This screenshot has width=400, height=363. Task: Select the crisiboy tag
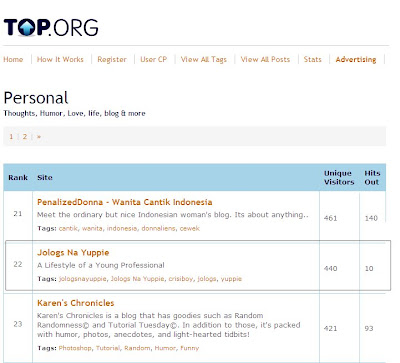pyautogui.click(x=181, y=279)
